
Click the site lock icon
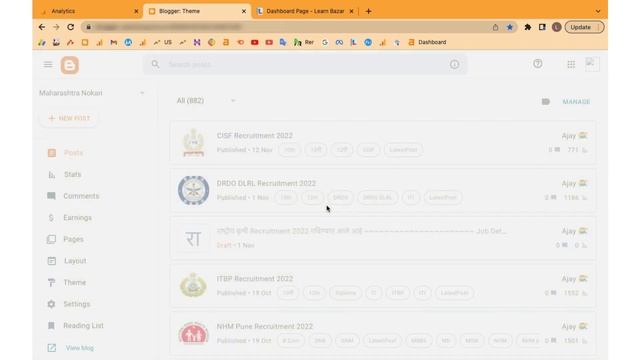pyautogui.click(x=88, y=27)
